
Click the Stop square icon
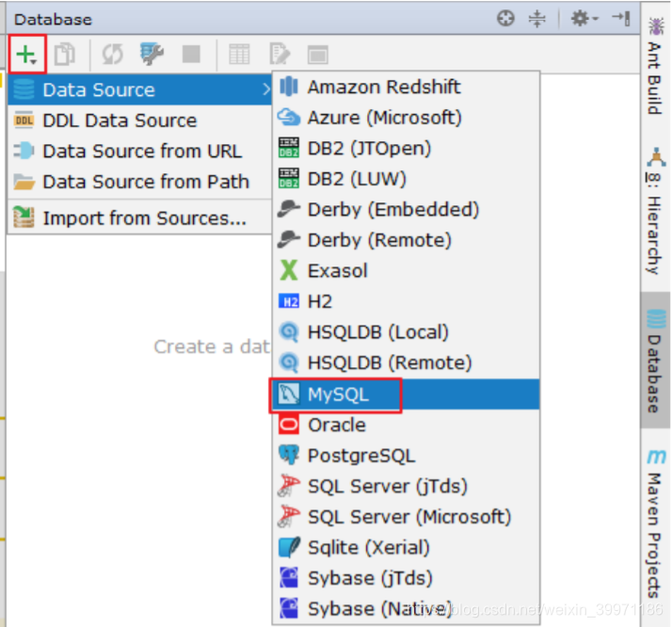coord(191,55)
